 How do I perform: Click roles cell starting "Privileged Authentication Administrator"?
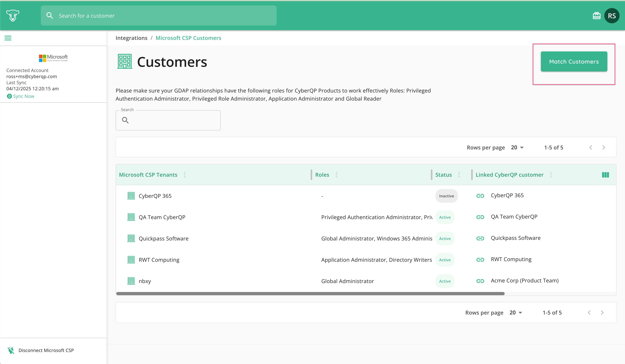tap(377, 217)
